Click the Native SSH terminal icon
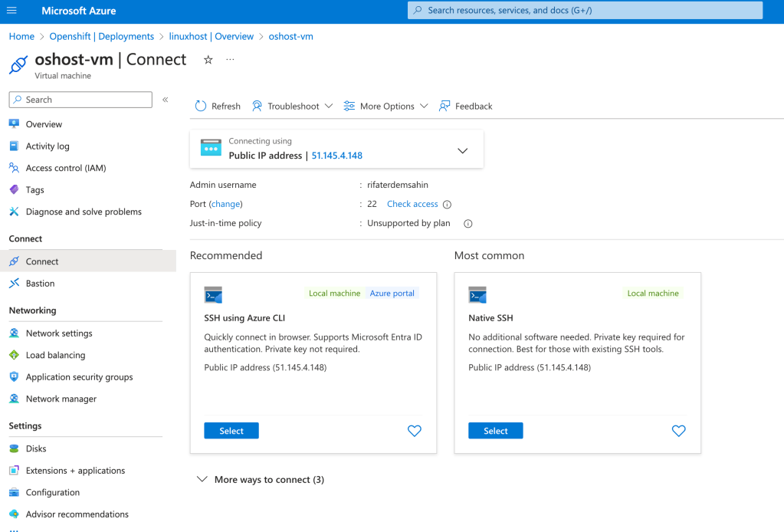 [x=477, y=295]
